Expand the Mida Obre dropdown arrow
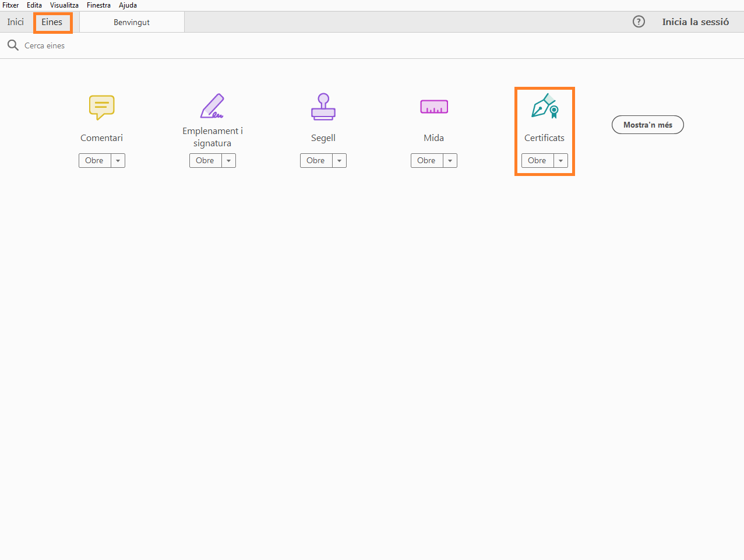The height and width of the screenshot is (560, 744). (x=450, y=160)
